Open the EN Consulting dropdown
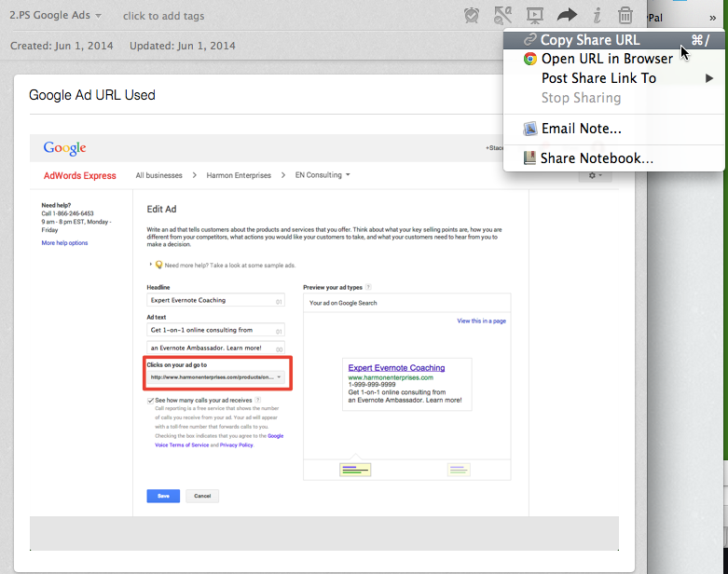 (323, 175)
